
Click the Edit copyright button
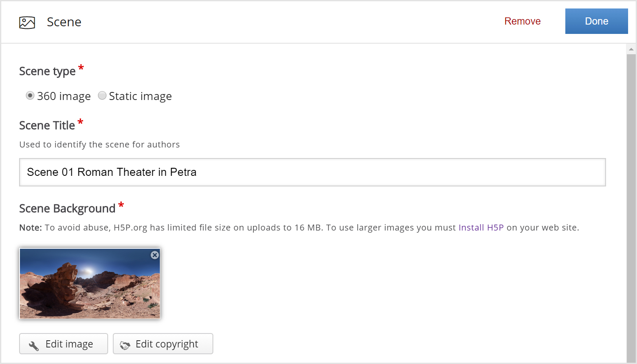coord(163,344)
